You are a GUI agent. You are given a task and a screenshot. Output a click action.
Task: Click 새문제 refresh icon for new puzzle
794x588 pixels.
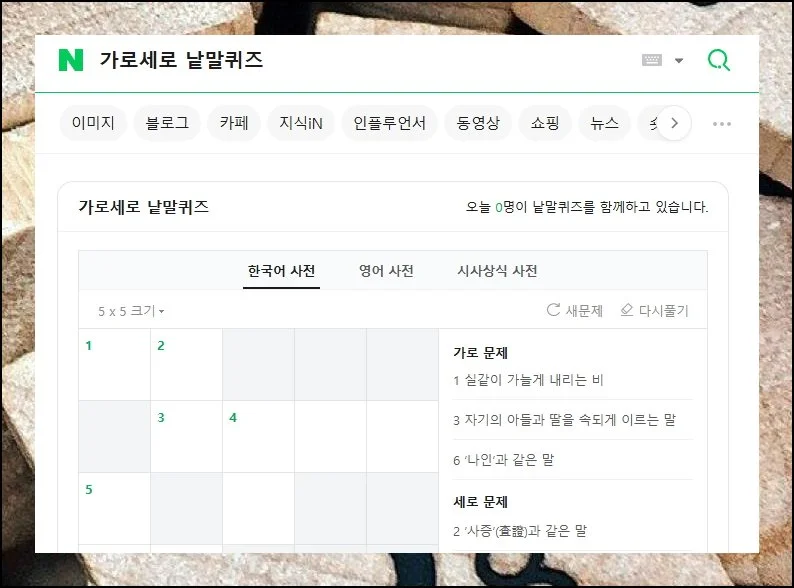coord(553,311)
